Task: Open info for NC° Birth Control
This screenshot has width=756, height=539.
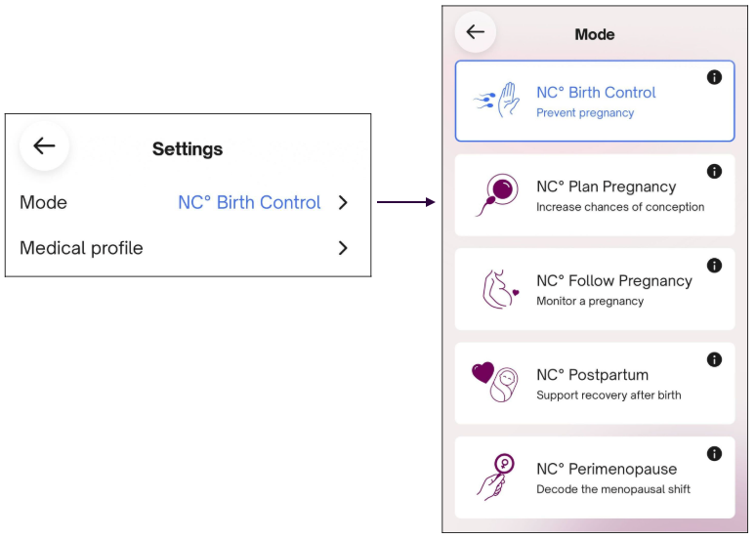Action: (x=714, y=77)
